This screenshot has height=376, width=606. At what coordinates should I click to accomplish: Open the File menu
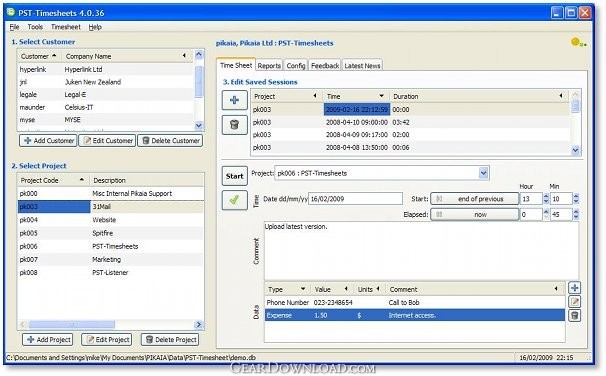coord(14,27)
